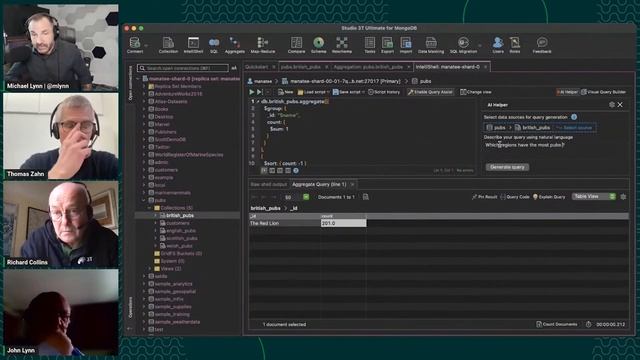Click the Generate query button
The height and width of the screenshot is (360, 640).
[507, 167]
